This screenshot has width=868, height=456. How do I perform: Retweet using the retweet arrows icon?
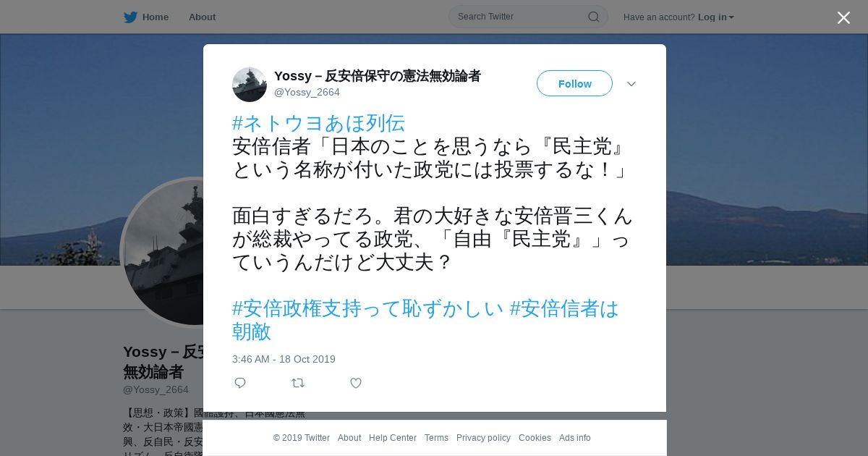298,383
